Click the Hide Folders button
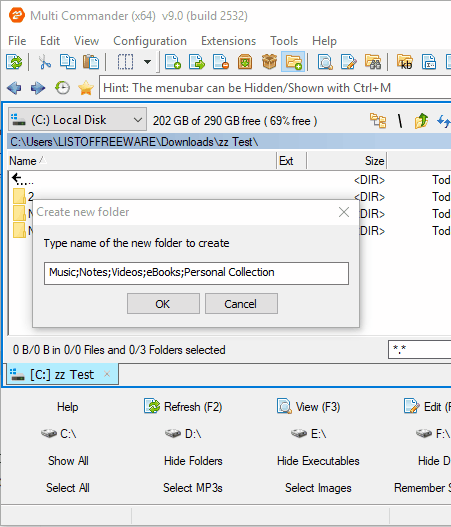 [193, 460]
